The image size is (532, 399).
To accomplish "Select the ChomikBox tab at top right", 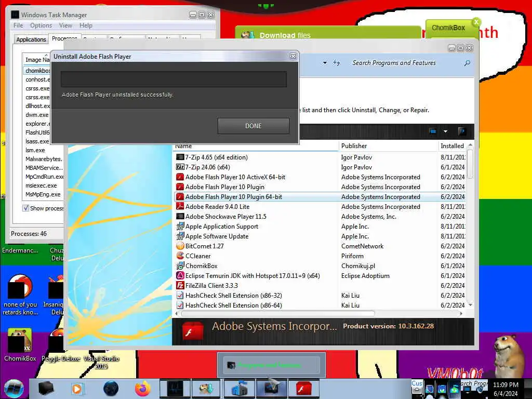I will pos(448,28).
